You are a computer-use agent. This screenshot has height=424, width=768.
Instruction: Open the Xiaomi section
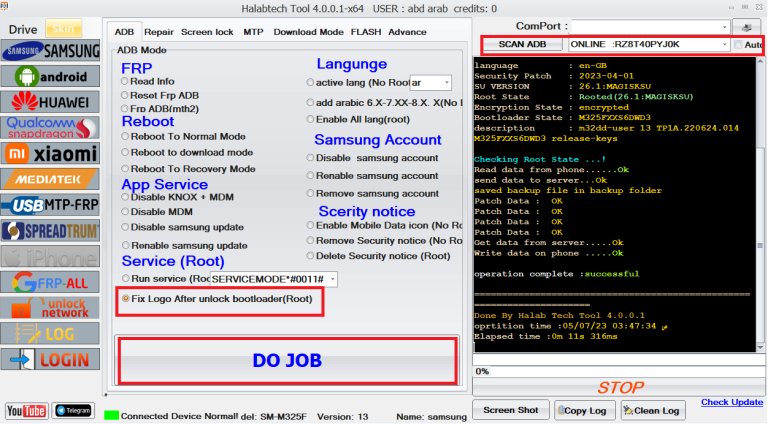(x=50, y=154)
